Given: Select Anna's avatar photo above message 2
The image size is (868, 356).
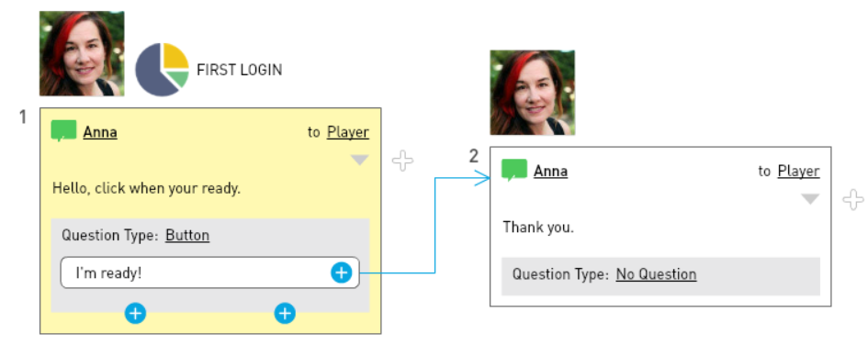Looking at the screenshot, I should tap(533, 93).
